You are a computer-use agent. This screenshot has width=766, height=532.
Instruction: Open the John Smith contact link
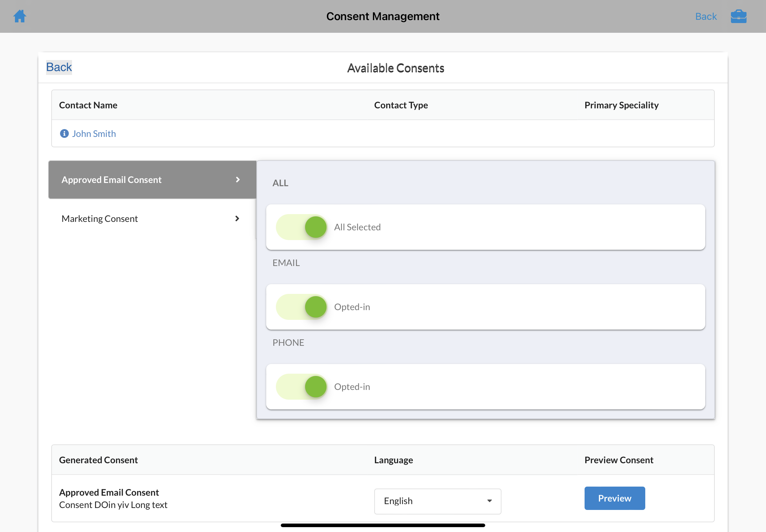(94, 134)
